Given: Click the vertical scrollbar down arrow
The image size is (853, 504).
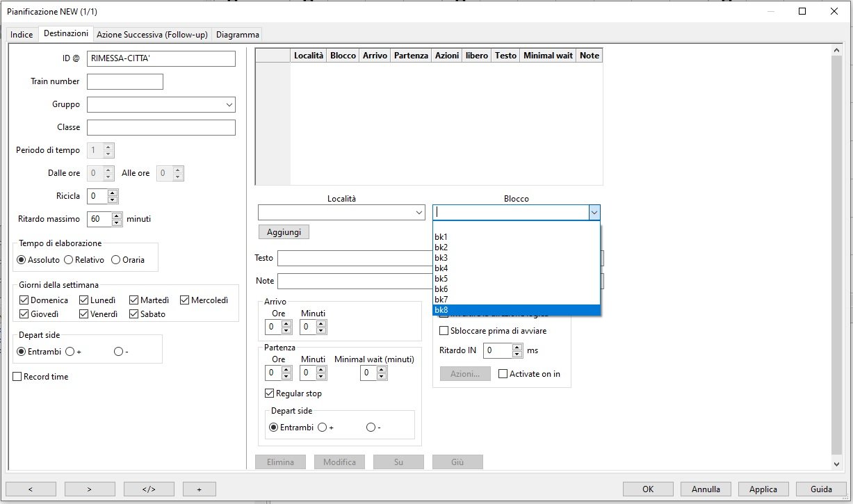Looking at the screenshot, I should (836, 464).
